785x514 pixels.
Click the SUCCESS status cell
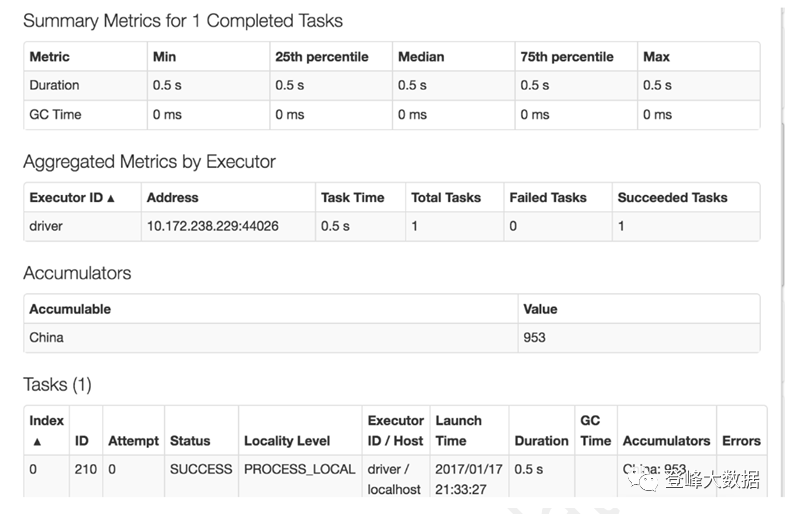point(201,469)
